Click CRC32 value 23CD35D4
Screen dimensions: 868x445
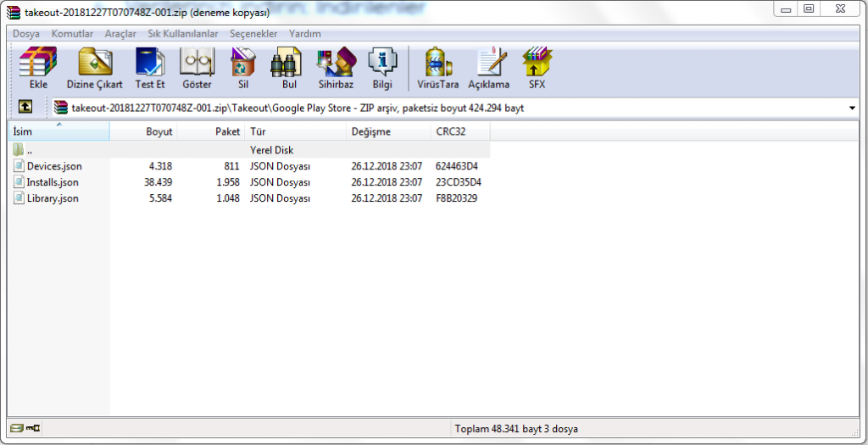(457, 182)
